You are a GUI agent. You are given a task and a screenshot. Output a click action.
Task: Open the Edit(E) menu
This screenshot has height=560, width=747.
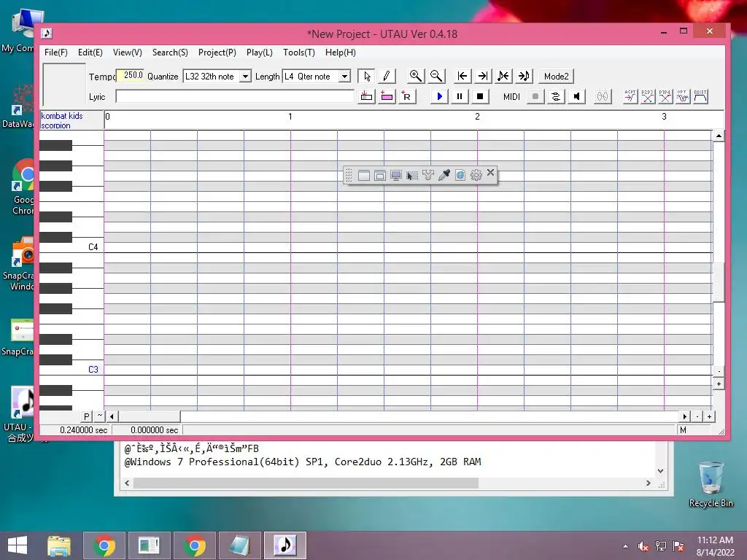(x=90, y=52)
